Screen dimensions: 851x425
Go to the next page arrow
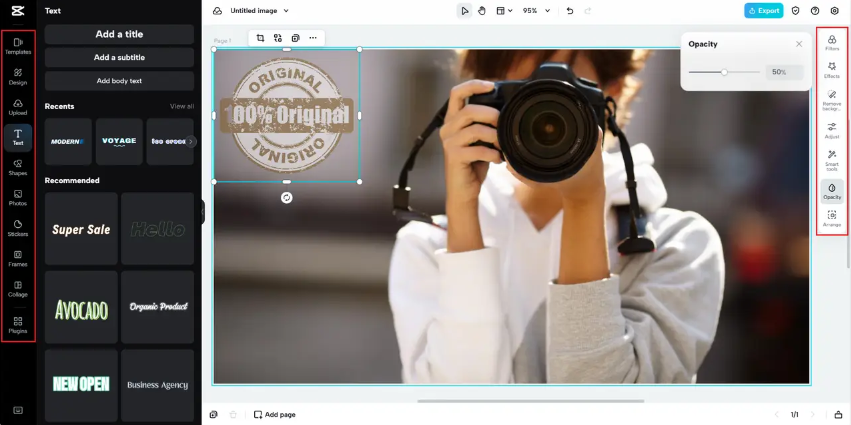[813, 415]
